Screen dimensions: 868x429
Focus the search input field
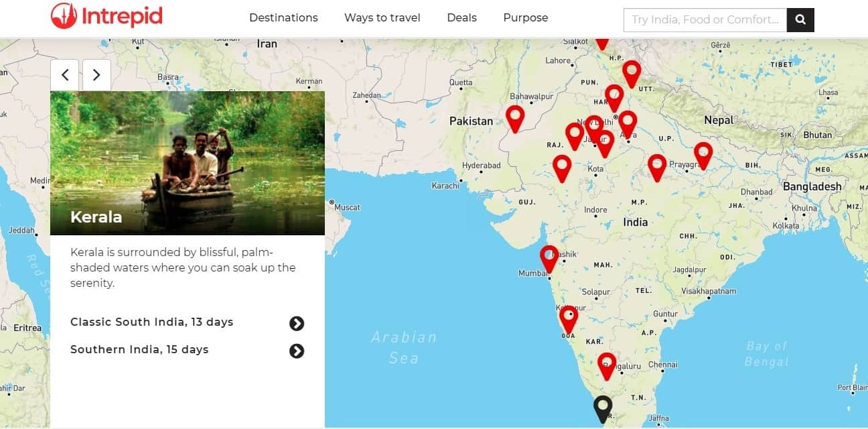(x=705, y=20)
